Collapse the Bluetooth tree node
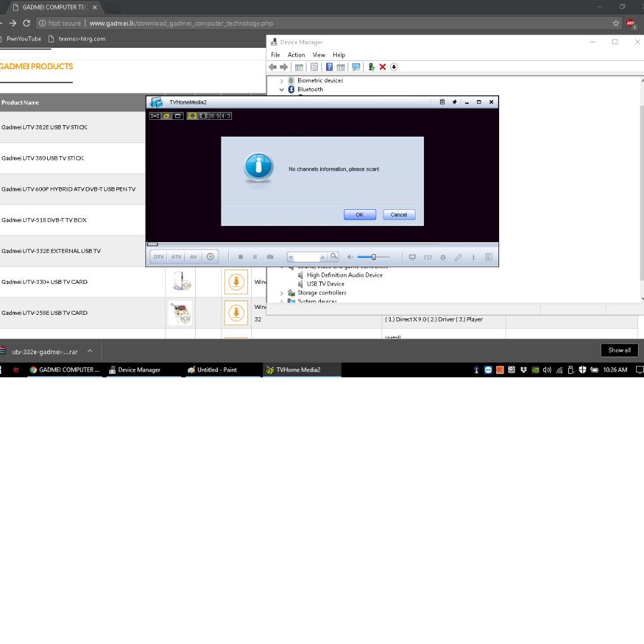The width and height of the screenshot is (644, 644). 282,89
